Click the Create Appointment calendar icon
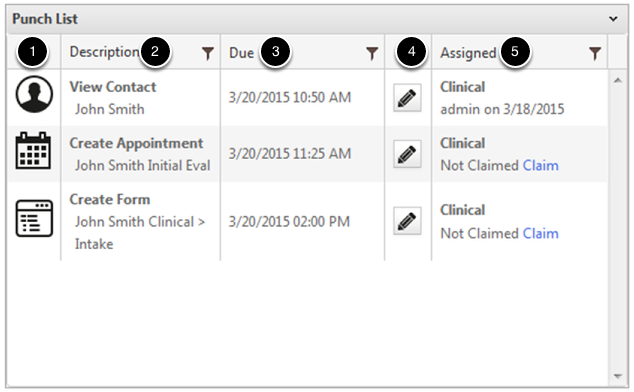634x392 pixels. pyautogui.click(x=33, y=150)
